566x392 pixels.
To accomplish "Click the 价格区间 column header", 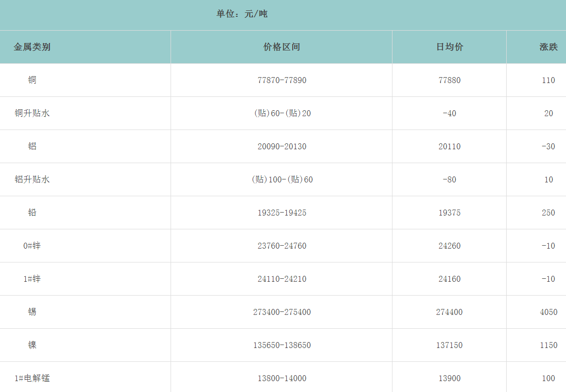I will (282, 47).
